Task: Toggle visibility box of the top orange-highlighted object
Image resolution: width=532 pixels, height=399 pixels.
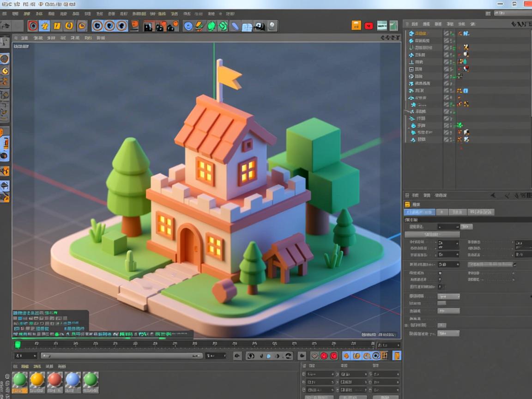Action: coord(447,33)
